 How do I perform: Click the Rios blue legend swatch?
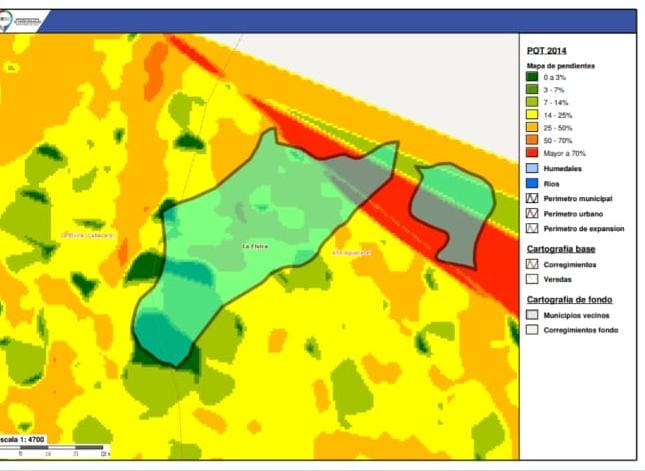point(532,183)
